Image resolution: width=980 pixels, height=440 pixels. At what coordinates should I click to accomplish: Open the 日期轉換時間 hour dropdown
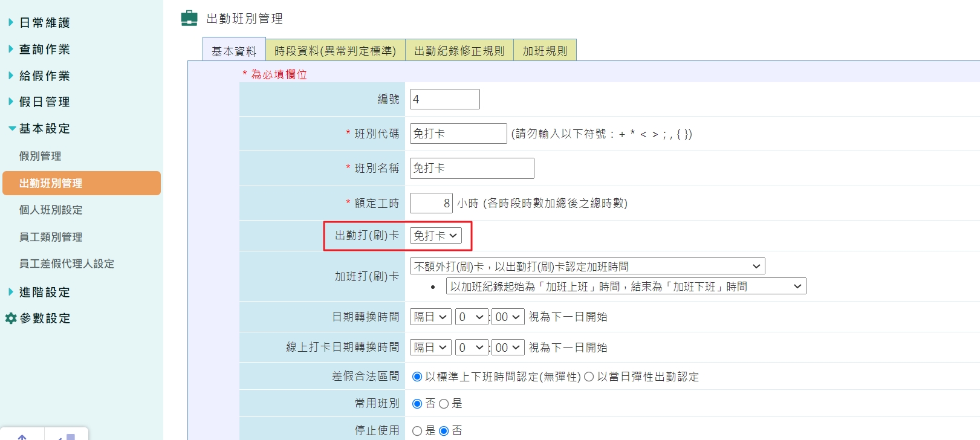click(472, 317)
